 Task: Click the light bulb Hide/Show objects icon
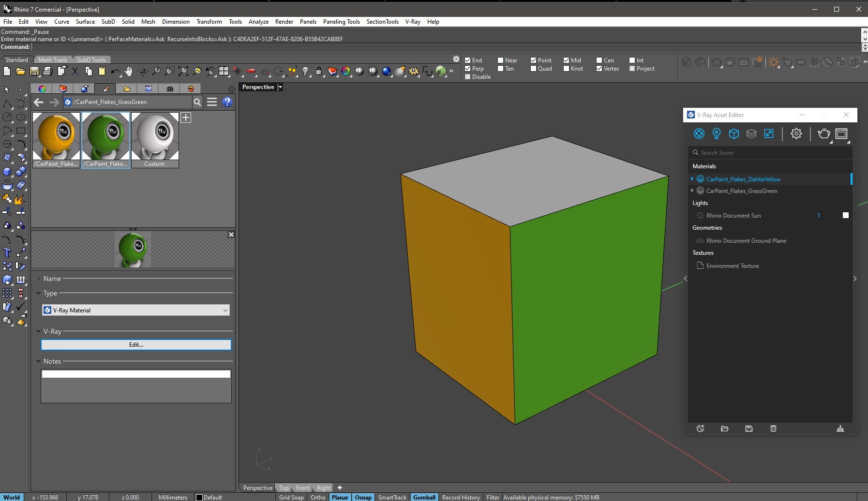(305, 71)
